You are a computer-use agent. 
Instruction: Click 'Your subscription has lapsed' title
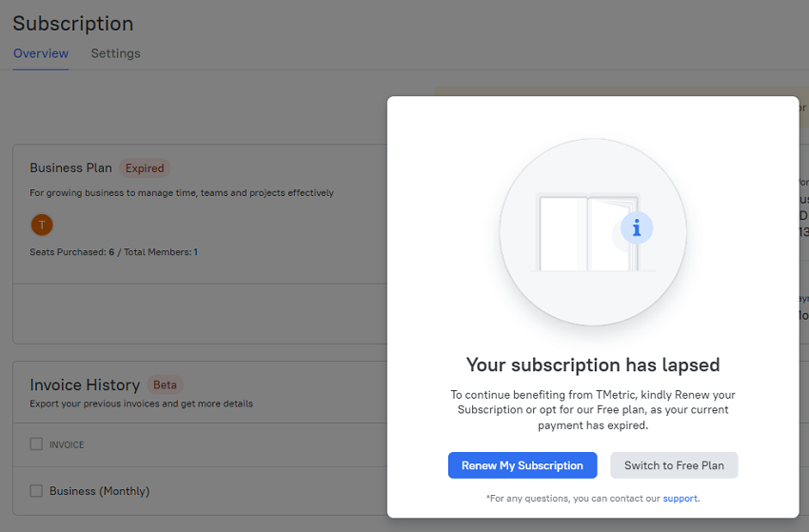pyautogui.click(x=593, y=365)
